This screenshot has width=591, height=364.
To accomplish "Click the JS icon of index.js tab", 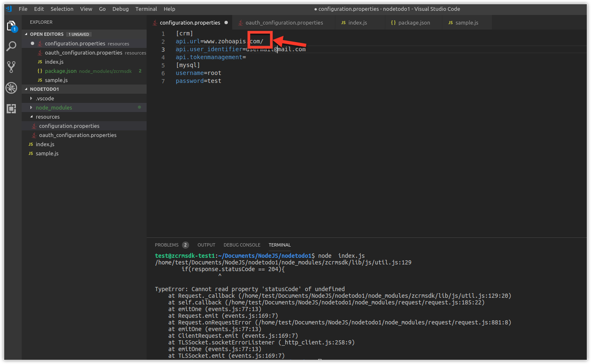I will [344, 22].
